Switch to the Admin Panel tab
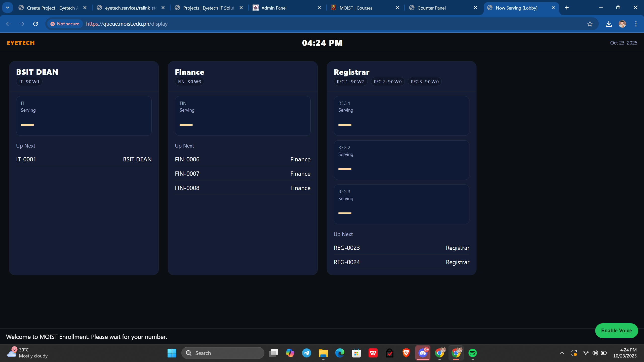The height and width of the screenshot is (362, 644). coord(274,8)
